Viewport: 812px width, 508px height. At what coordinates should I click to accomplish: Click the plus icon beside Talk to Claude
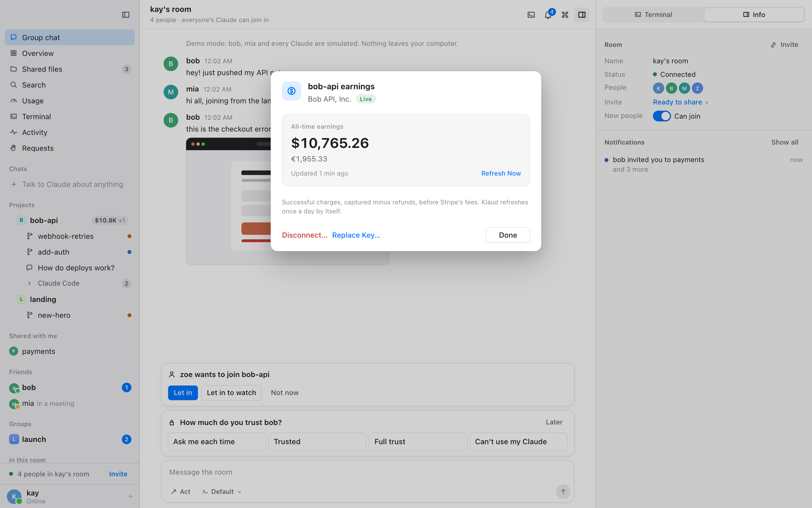click(14, 185)
